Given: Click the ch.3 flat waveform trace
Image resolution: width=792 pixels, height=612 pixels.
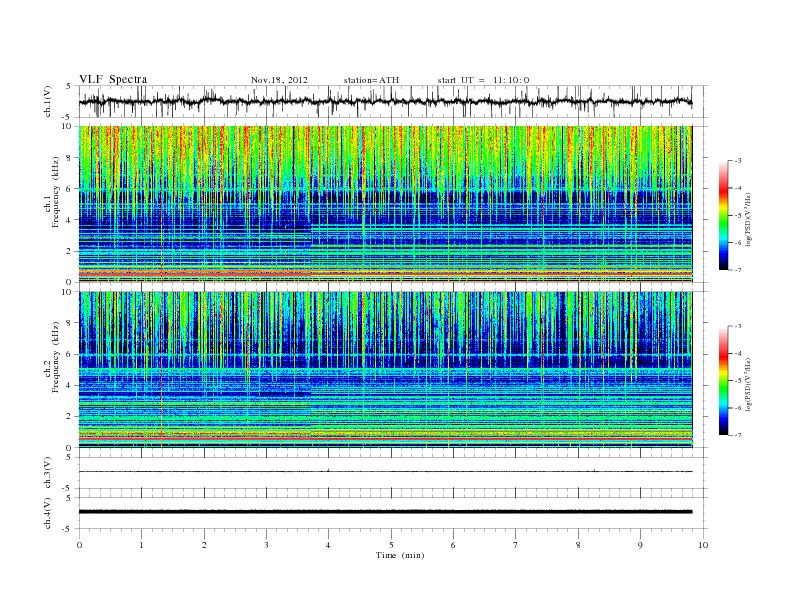Looking at the screenshot, I should (385, 471).
